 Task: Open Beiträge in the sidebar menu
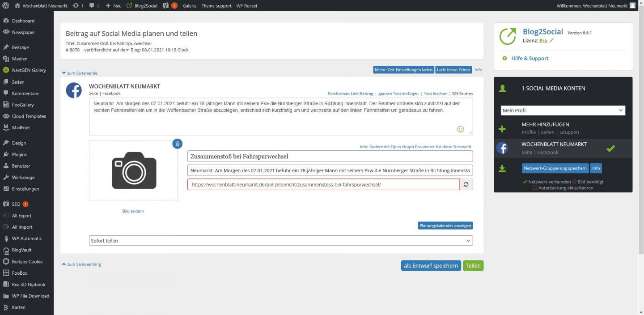pos(20,47)
